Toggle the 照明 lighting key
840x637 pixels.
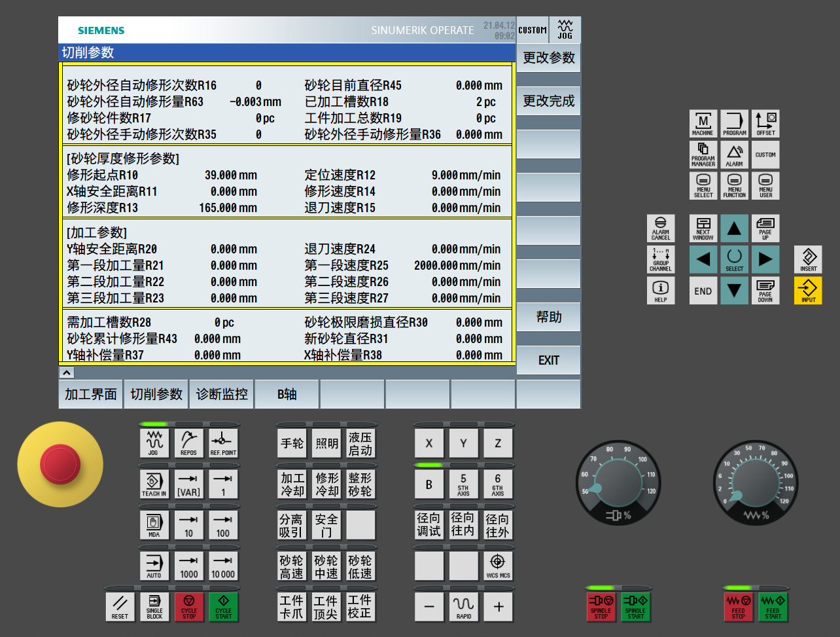(x=326, y=443)
